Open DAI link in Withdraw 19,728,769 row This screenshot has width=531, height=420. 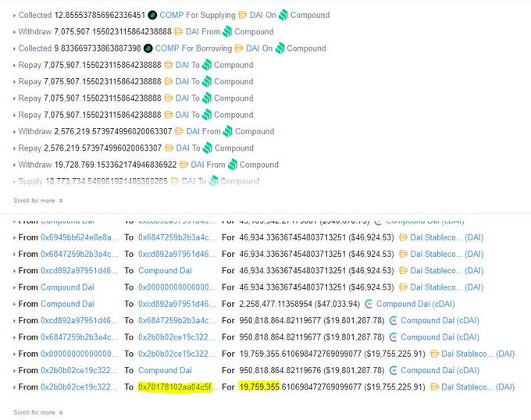pyautogui.click(x=198, y=165)
